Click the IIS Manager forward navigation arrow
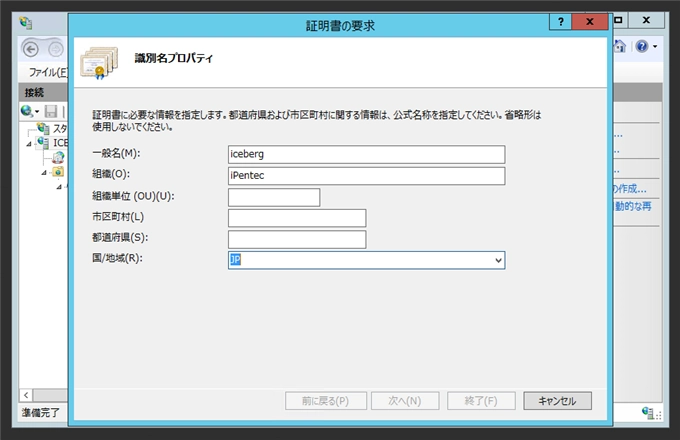This screenshot has width=680, height=440. [x=56, y=49]
